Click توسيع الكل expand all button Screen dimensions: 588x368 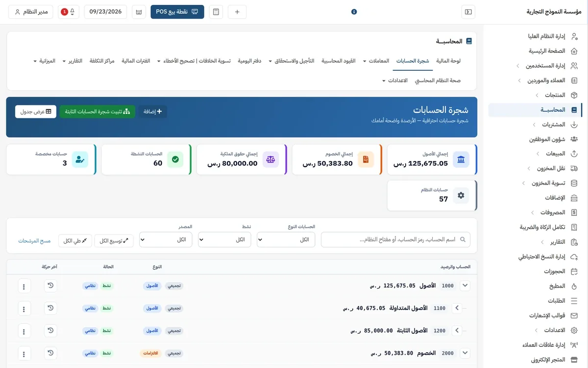tap(114, 240)
